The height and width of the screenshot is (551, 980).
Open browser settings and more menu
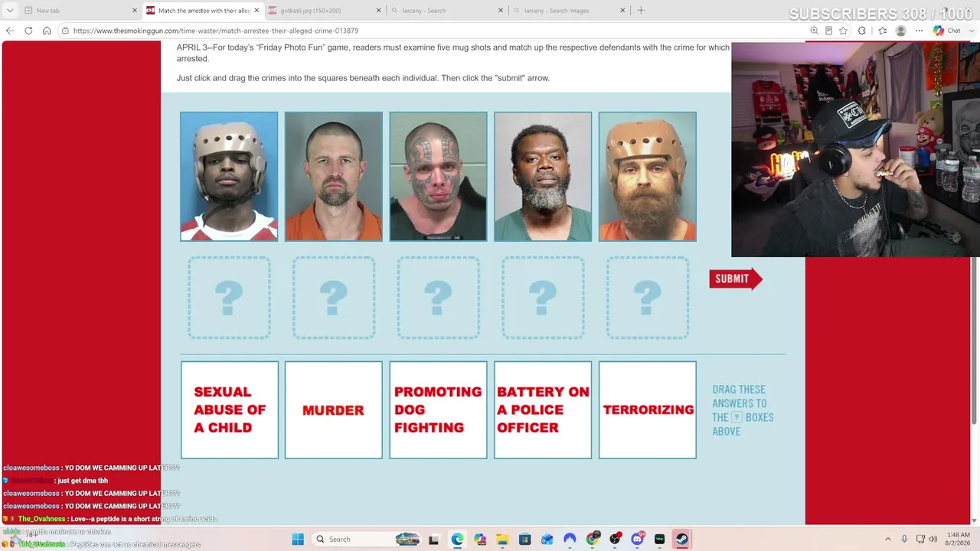(x=919, y=31)
